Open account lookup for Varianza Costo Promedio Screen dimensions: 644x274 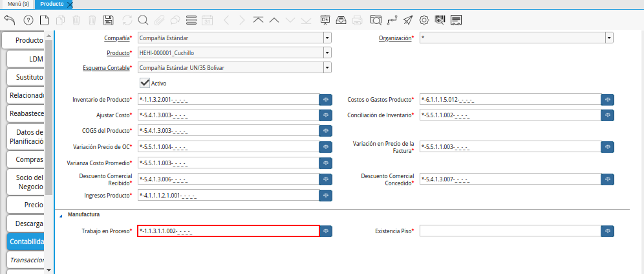(x=326, y=163)
